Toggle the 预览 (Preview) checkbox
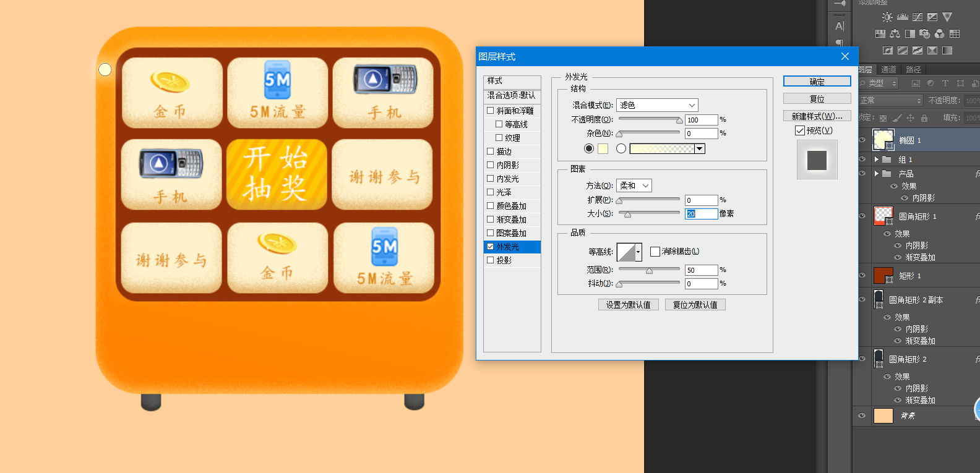 (x=800, y=130)
